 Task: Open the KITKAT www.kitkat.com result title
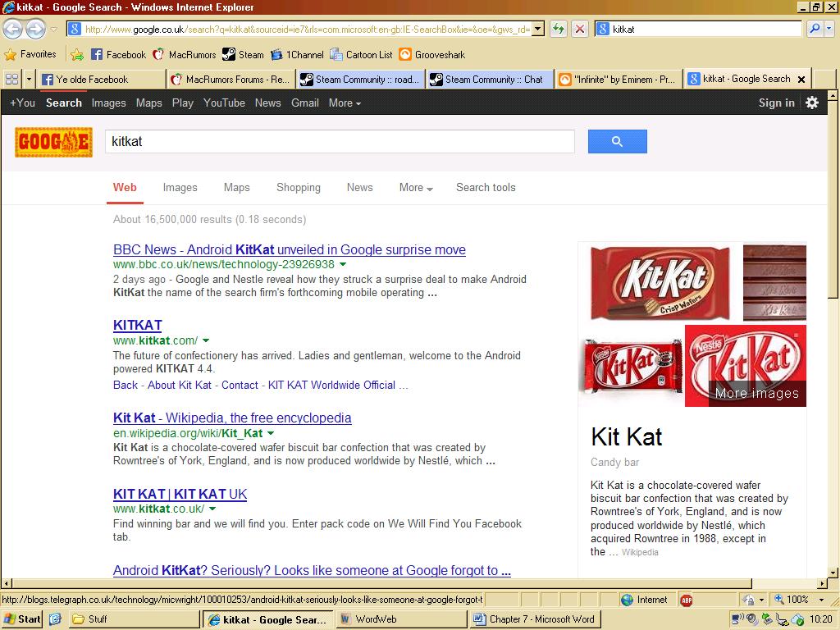click(137, 325)
